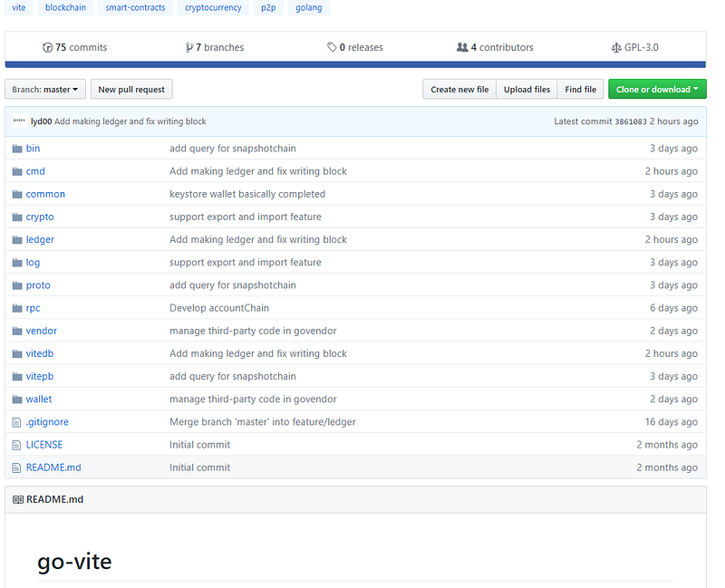The height and width of the screenshot is (588, 725).
Task: Click the .gitignore file icon
Action: pos(16,422)
